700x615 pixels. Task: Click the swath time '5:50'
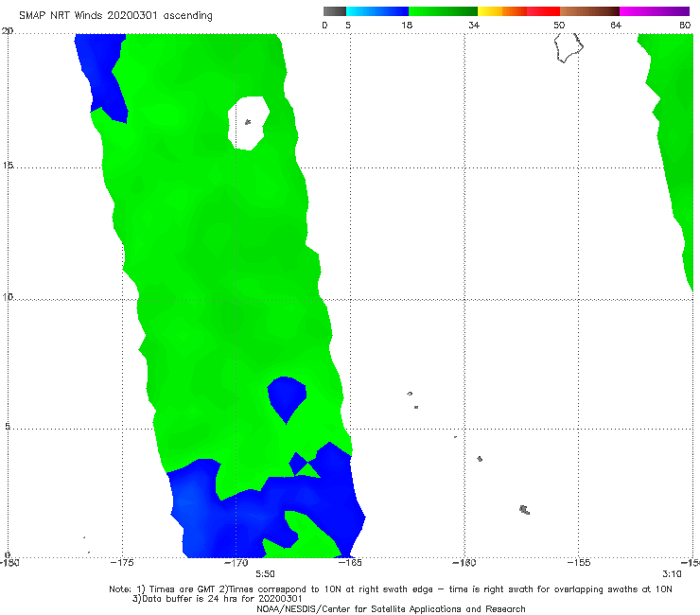pyautogui.click(x=265, y=574)
